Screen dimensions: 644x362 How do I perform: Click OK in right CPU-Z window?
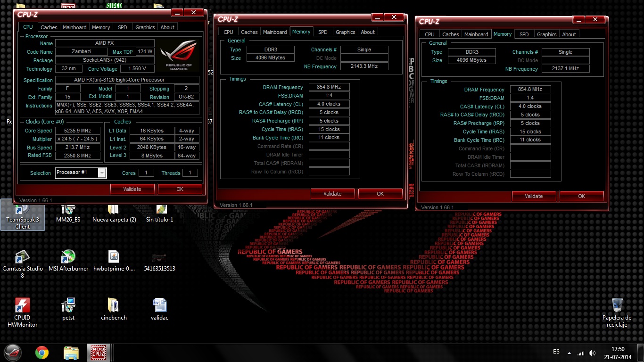[581, 196]
